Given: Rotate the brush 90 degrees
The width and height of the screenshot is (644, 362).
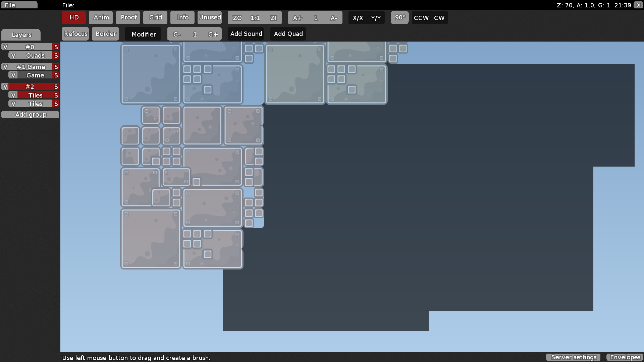Looking at the screenshot, I should point(399,17).
